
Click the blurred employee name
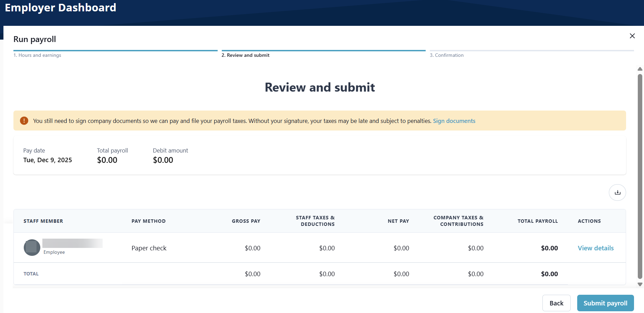pos(72,243)
